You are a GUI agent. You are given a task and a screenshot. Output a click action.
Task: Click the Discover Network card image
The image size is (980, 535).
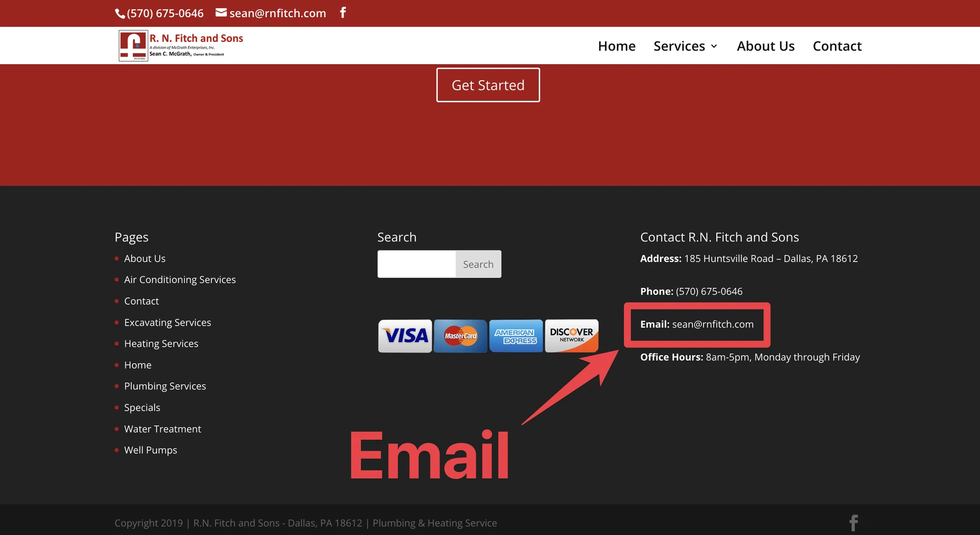tap(571, 336)
